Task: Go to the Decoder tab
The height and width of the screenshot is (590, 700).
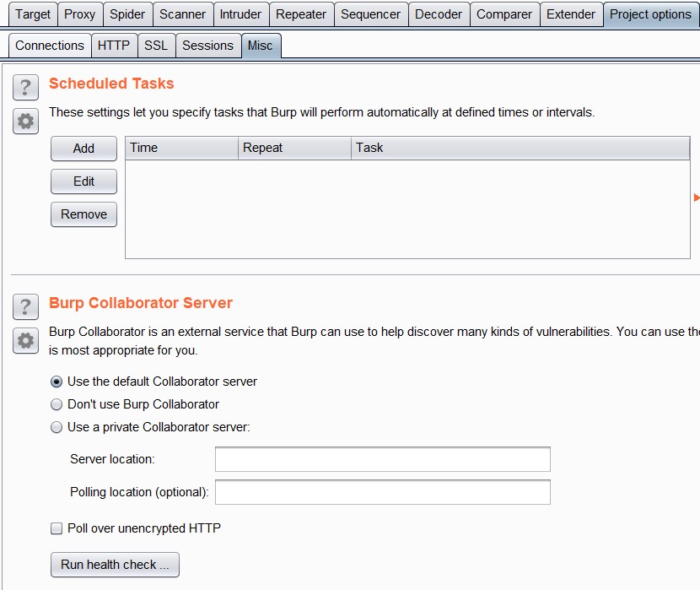Action: pos(439,14)
